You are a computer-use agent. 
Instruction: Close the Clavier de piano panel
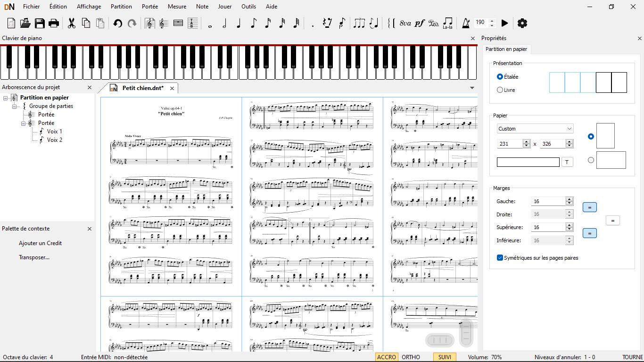pyautogui.click(x=473, y=39)
